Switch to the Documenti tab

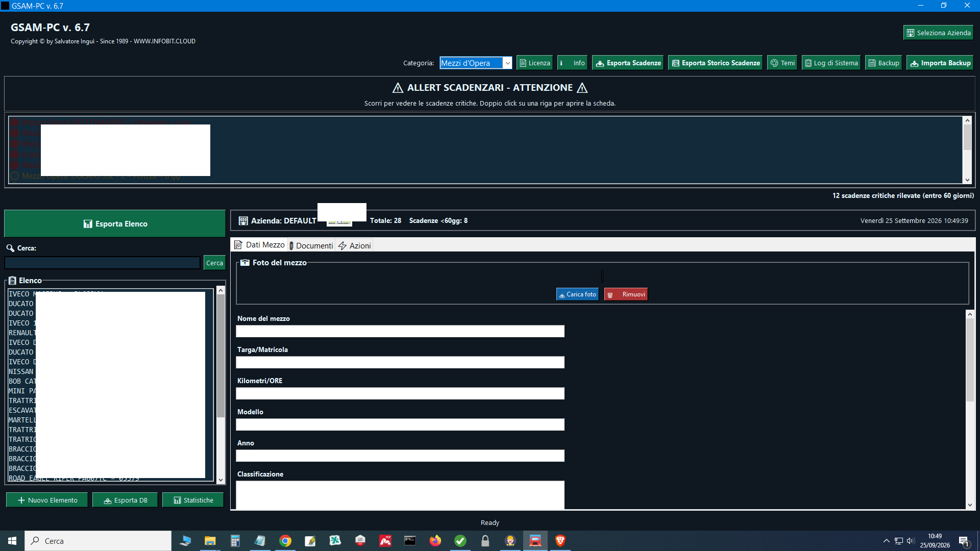[x=311, y=245]
